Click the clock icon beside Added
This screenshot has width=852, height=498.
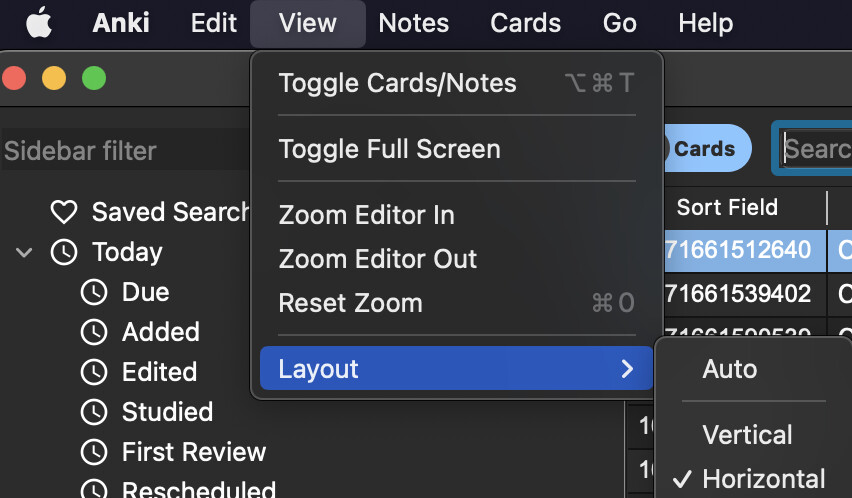(94, 332)
